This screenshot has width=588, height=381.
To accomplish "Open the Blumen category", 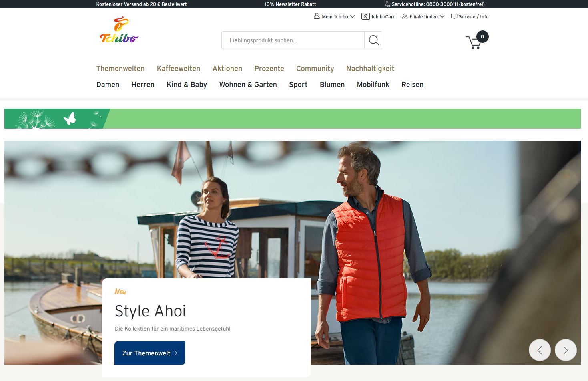I will 332,85.
